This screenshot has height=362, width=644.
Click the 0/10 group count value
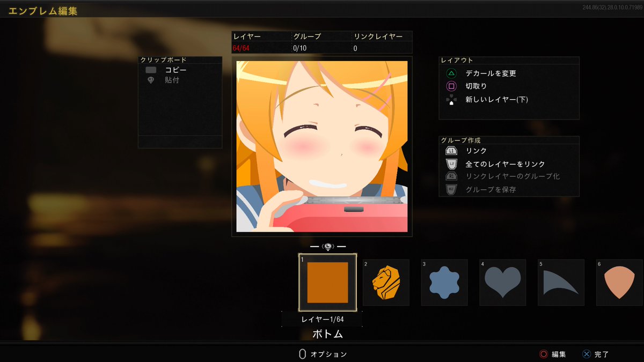pyautogui.click(x=299, y=48)
